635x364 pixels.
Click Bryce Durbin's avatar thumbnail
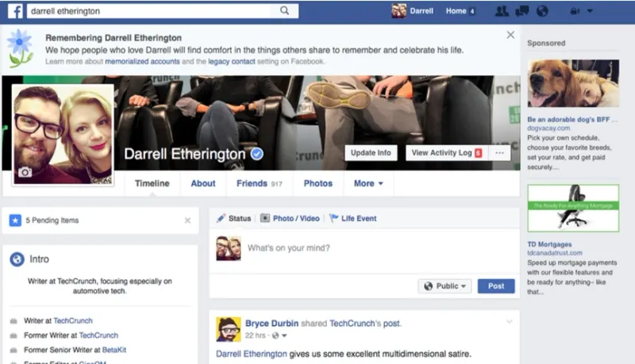point(229,329)
